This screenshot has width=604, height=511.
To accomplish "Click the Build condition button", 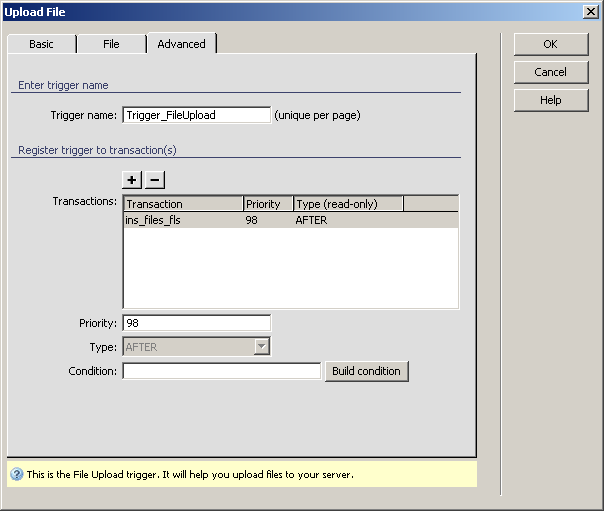I will [x=366, y=371].
